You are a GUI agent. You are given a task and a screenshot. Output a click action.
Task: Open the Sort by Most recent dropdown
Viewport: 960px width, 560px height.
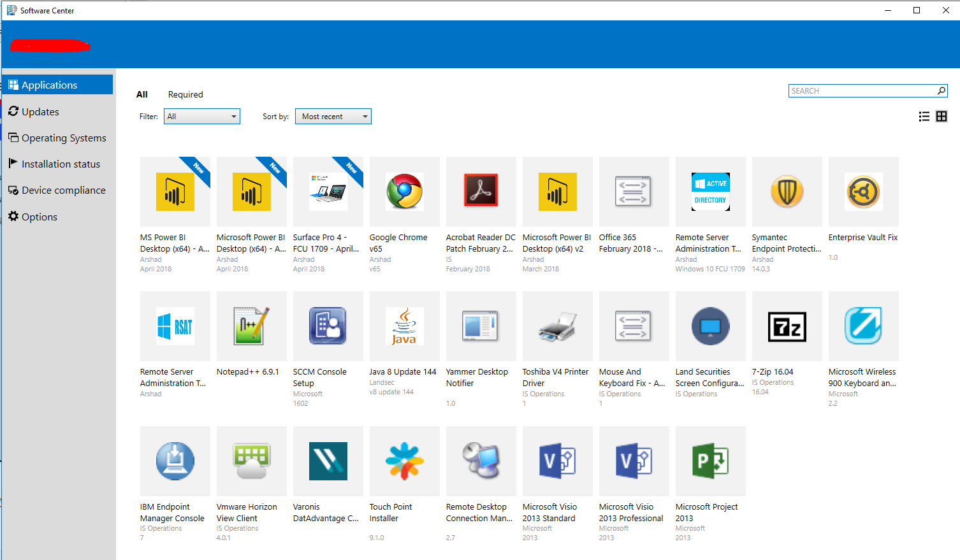click(333, 117)
